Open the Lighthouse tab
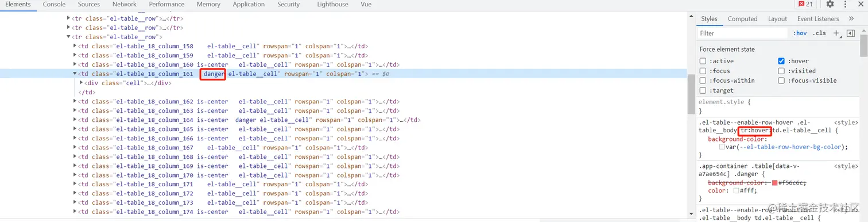The height and width of the screenshot is (222, 868). click(x=332, y=4)
